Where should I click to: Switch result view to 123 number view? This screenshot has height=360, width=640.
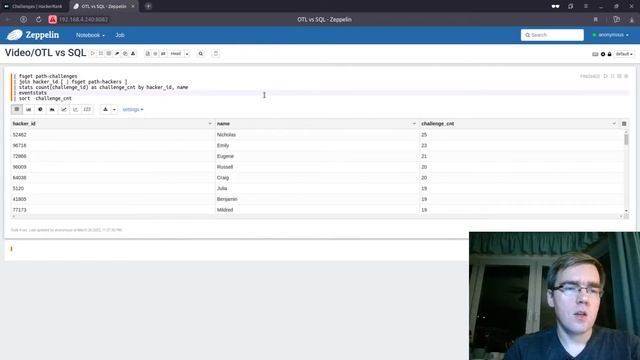[x=87, y=109]
